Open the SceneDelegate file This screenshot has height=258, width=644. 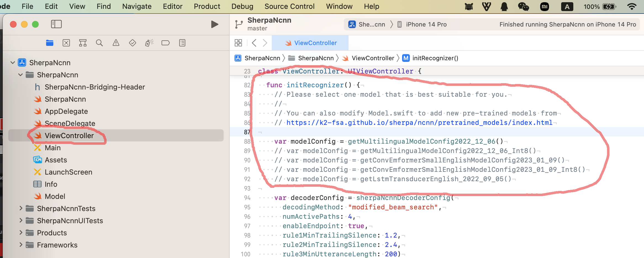(x=70, y=123)
